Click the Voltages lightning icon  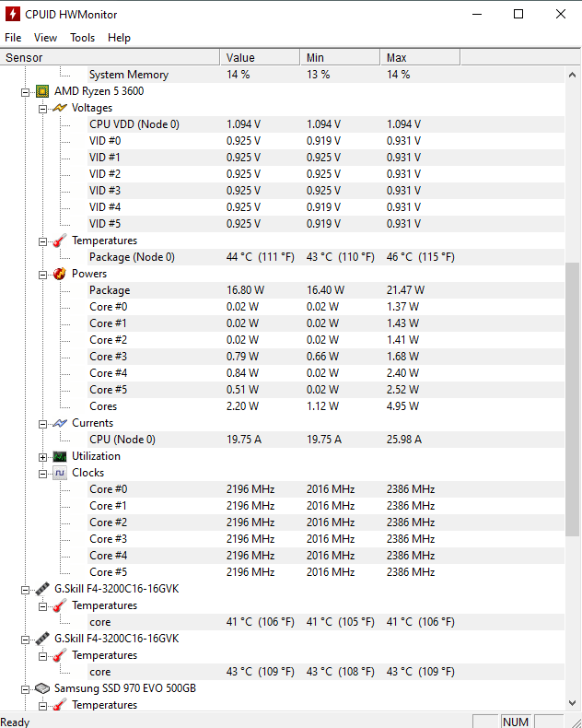point(60,108)
